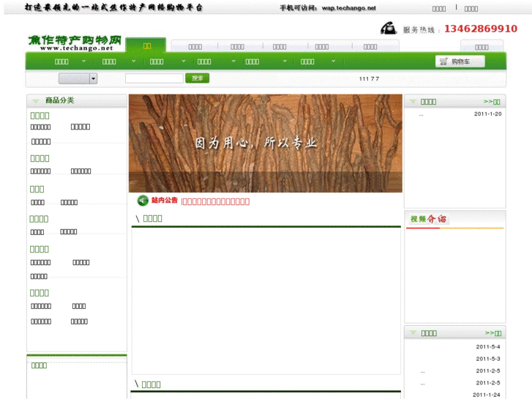The width and height of the screenshot is (532, 399).
Task: Click the hotline number 13462869910
Action: 481,29
